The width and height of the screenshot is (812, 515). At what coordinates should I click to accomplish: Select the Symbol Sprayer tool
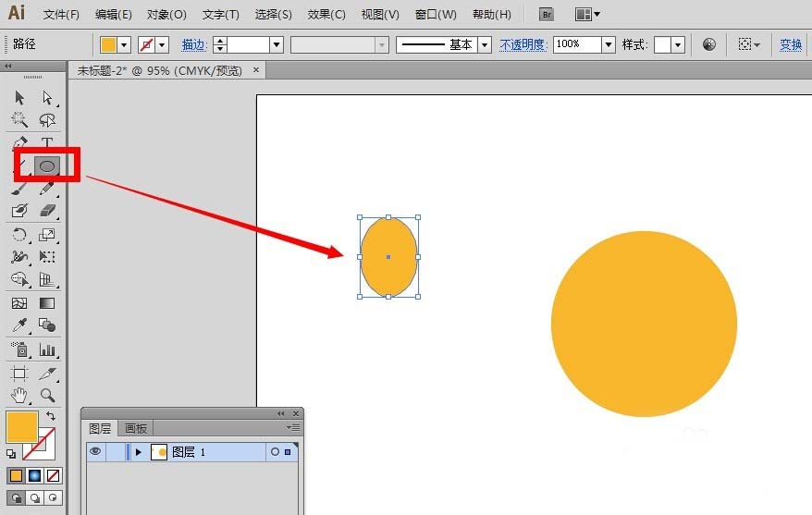pos(19,349)
